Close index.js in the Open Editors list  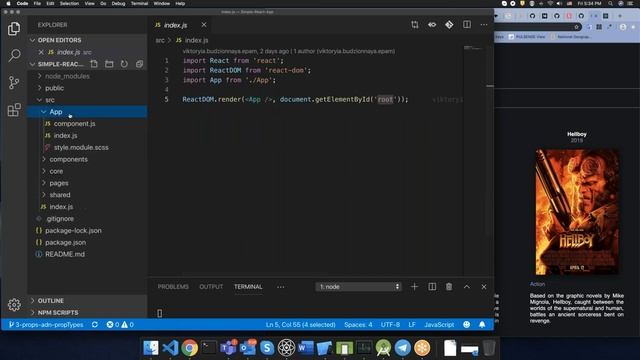pos(41,52)
